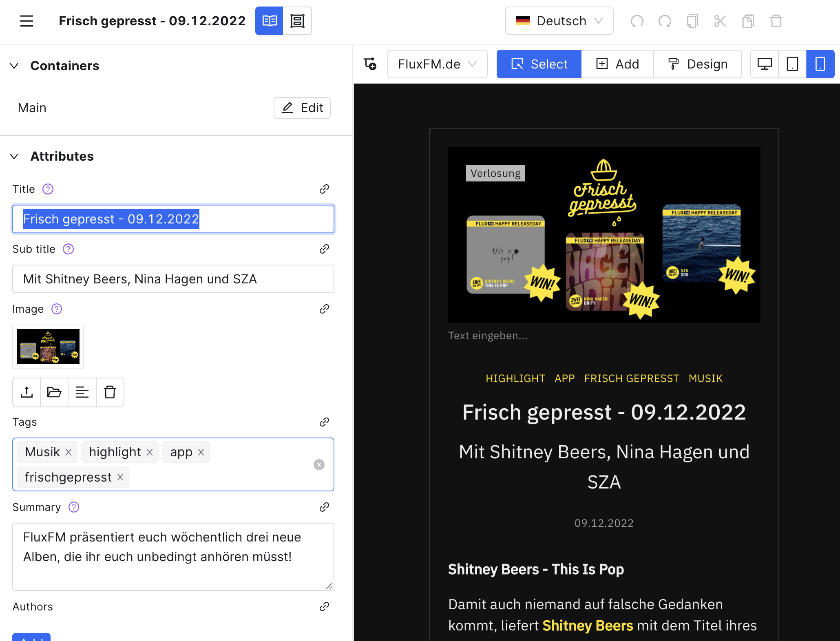Click the trash icon in top toolbar
The height and width of the screenshot is (641, 840).
point(776,21)
